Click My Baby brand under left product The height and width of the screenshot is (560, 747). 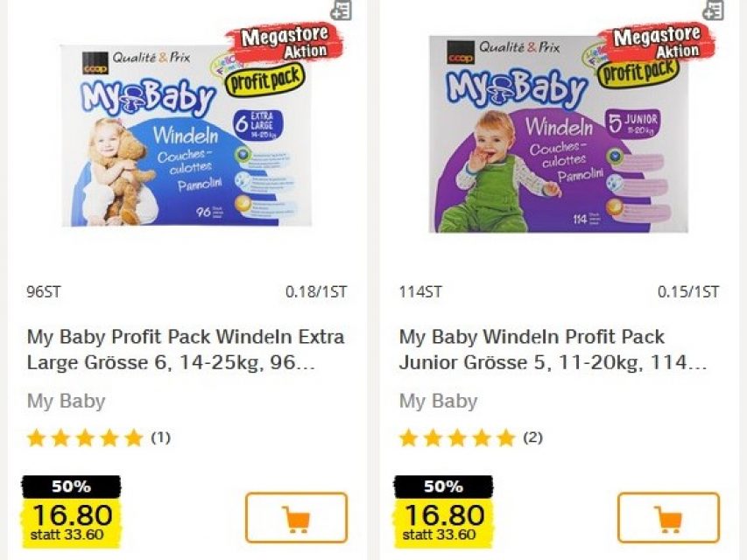click(66, 401)
